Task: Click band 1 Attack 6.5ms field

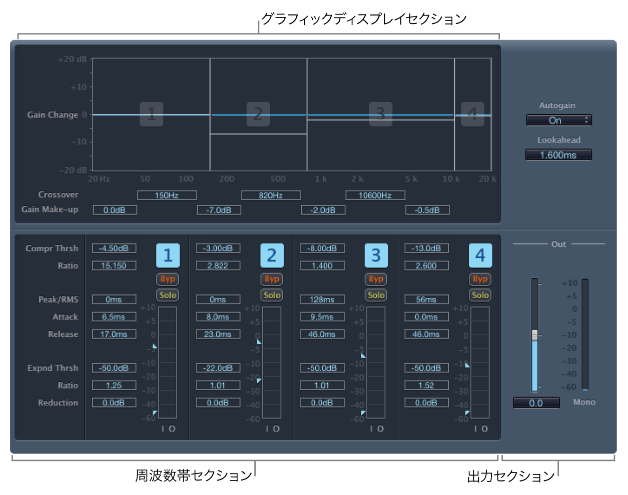Action: click(x=114, y=317)
